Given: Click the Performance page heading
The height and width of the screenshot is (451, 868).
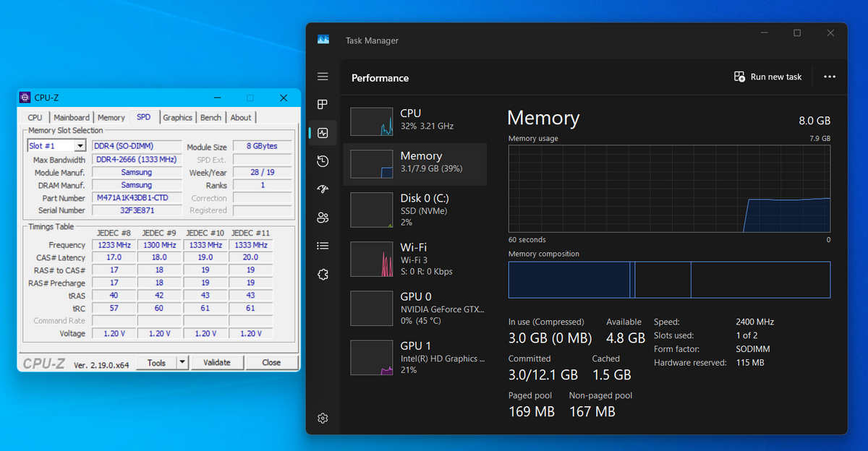Looking at the screenshot, I should click(380, 78).
